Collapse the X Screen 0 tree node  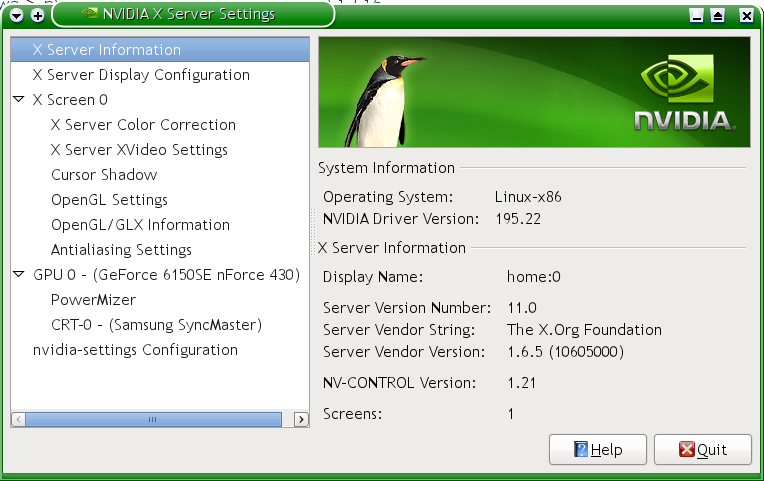click(x=19, y=99)
